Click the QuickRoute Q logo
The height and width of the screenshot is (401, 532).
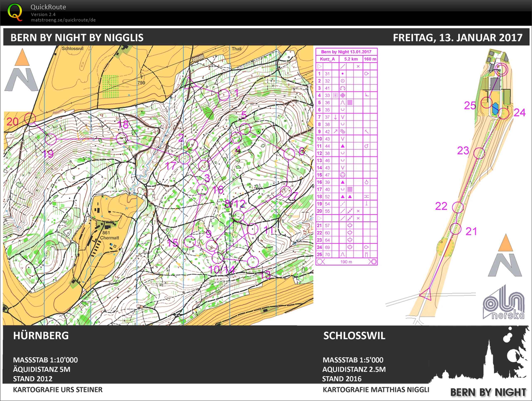point(15,12)
